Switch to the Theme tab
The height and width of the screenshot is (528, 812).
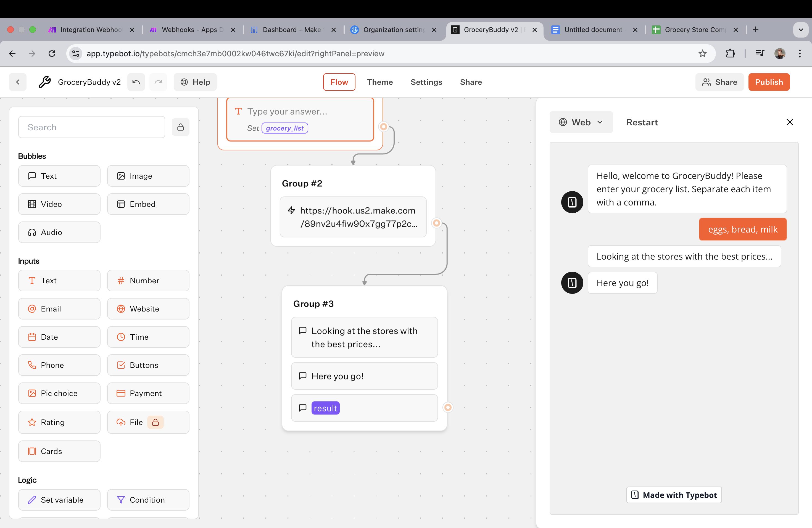[379, 82]
